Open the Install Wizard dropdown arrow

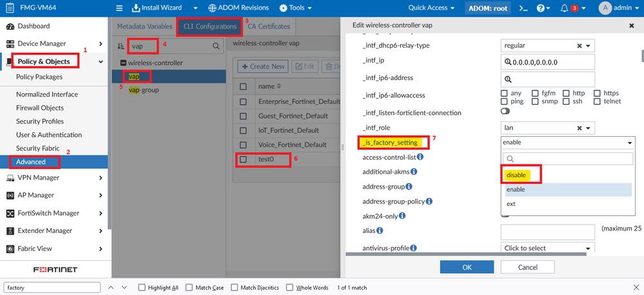tap(195, 8)
